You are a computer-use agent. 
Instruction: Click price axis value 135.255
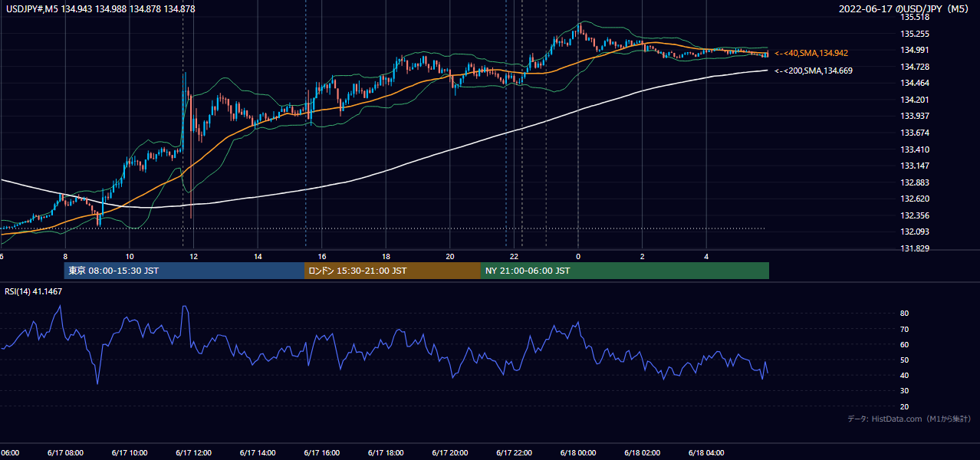(916, 34)
